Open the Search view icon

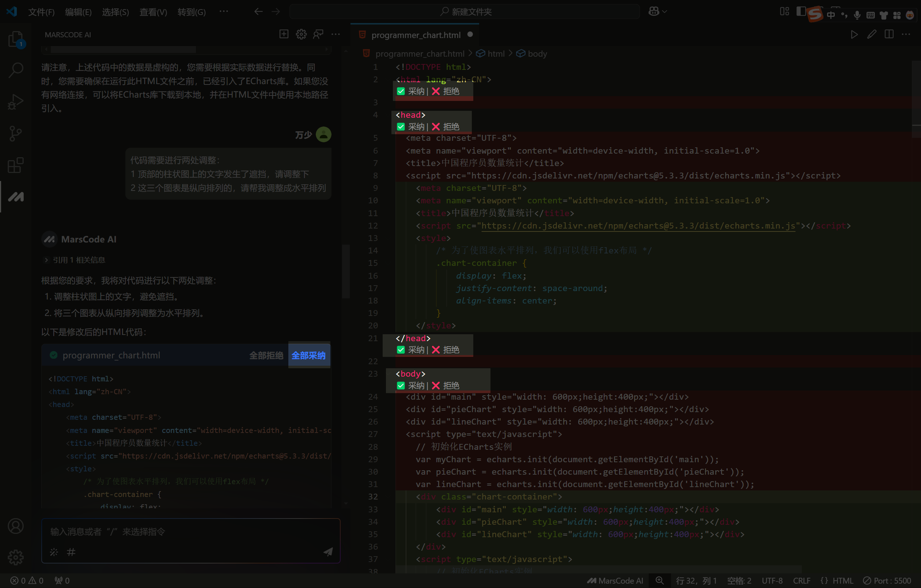click(x=15, y=70)
